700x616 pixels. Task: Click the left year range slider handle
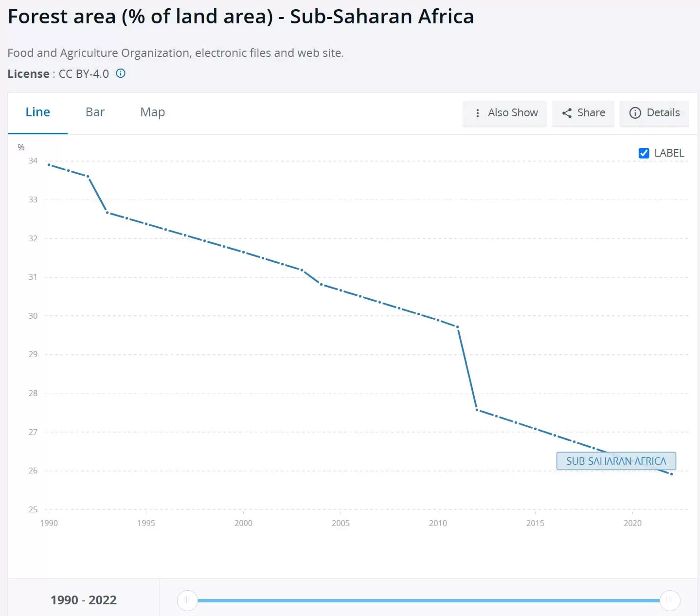[187, 600]
